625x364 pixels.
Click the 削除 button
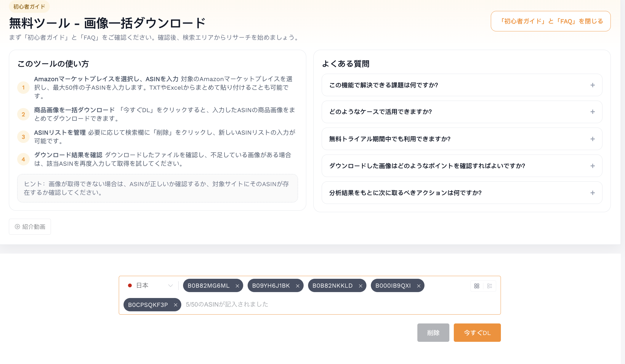click(433, 333)
